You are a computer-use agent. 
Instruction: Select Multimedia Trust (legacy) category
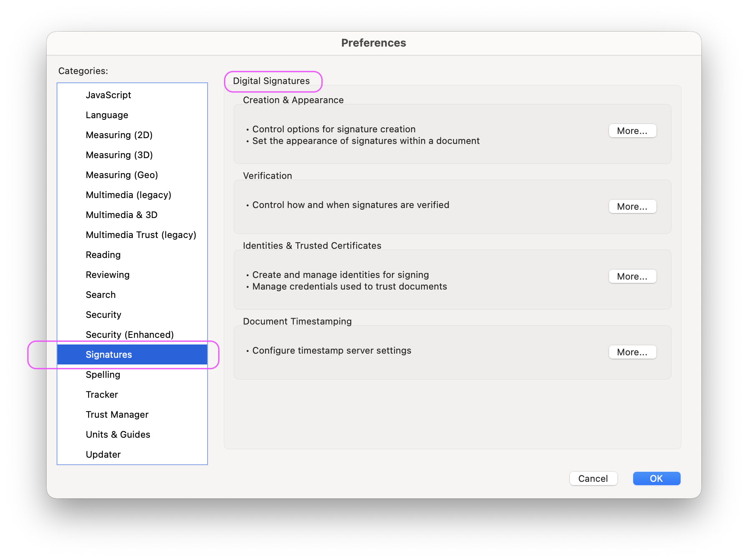(x=141, y=235)
